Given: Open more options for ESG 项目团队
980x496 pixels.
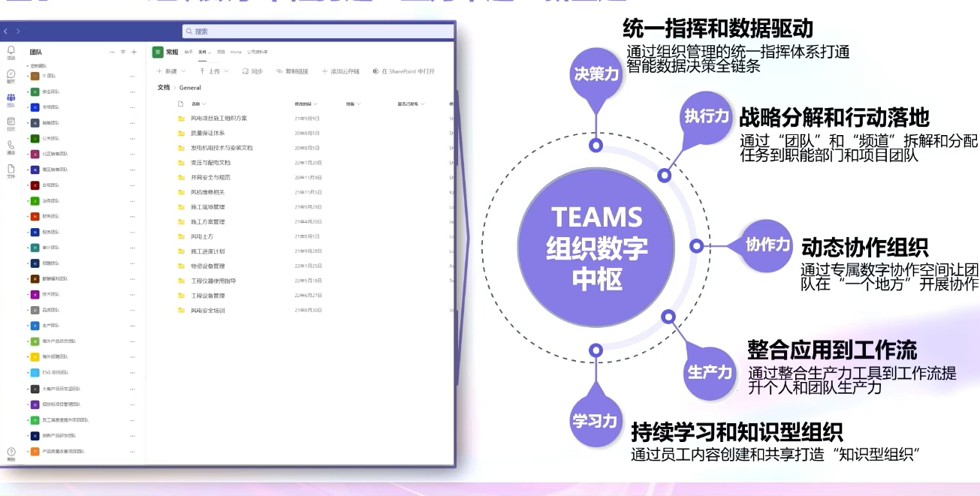Looking at the screenshot, I should (x=133, y=373).
